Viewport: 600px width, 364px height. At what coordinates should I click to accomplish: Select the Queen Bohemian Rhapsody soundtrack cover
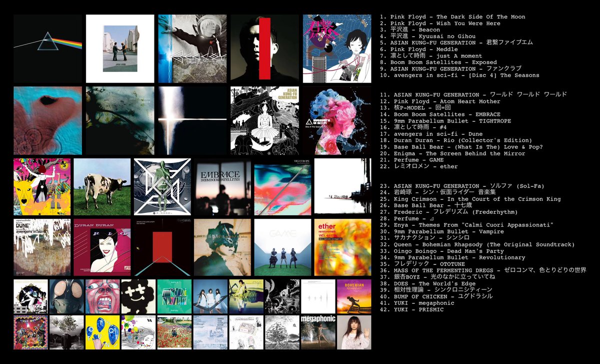(354, 296)
